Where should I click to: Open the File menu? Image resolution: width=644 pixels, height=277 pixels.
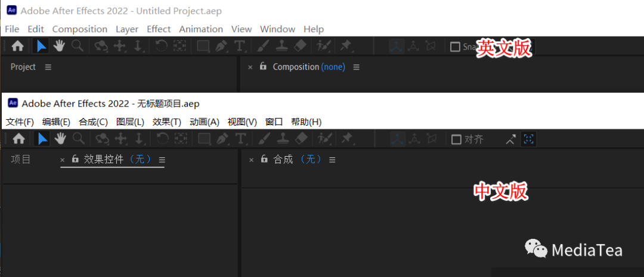12,29
